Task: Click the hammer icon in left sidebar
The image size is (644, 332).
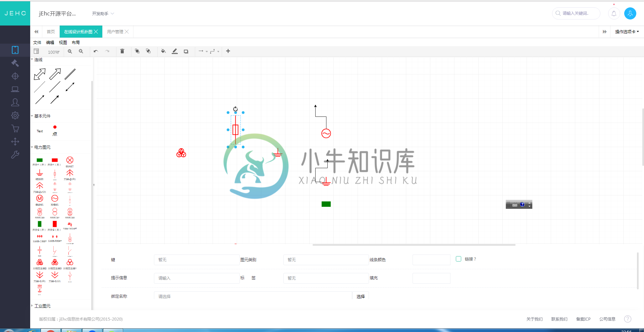Action: click(x=15, y=63)
